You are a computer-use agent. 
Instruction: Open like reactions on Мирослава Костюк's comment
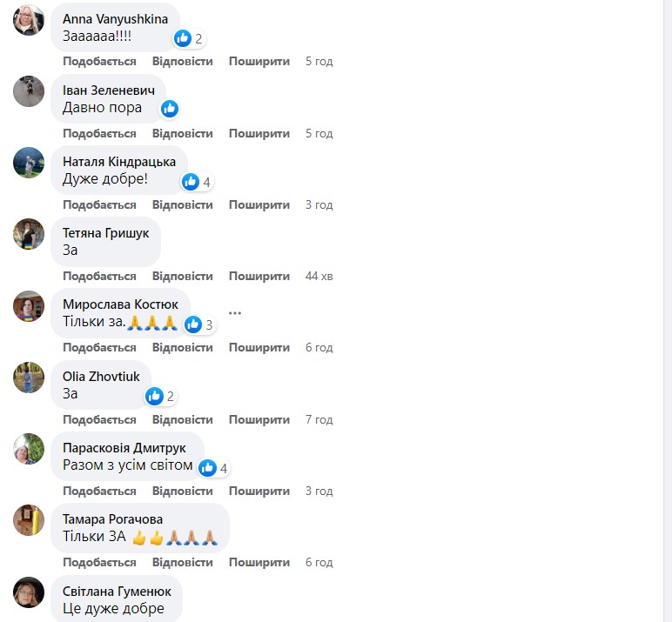tap(199, 324)
